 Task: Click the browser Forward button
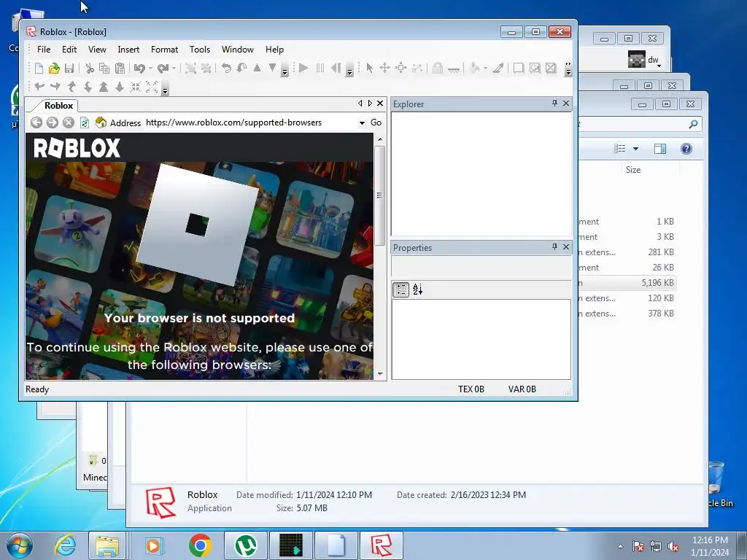click(x=53, y=122)
